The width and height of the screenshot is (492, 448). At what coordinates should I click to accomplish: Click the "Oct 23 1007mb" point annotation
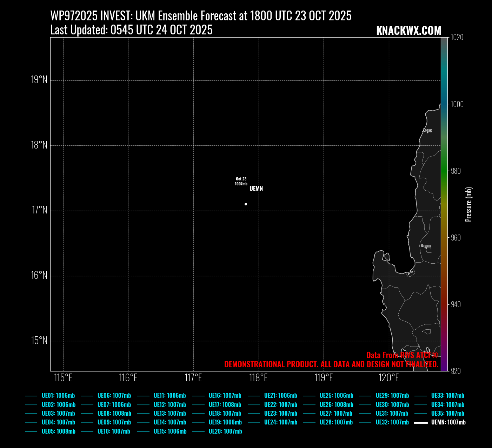tap(241, 181)
